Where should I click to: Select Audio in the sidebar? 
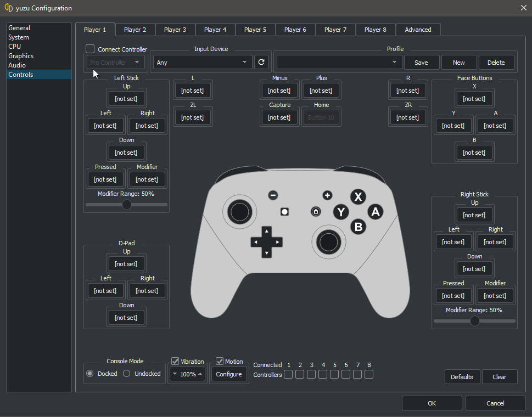(x=39, y=65)
